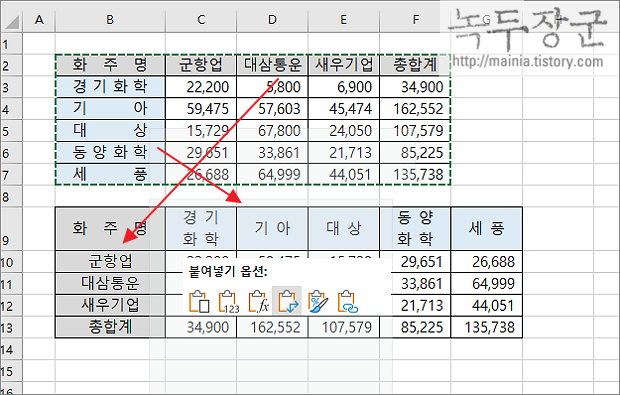Choose the Paste Formatting brush option
Viewport: 620px width, 395px height.
pos(318,302)
